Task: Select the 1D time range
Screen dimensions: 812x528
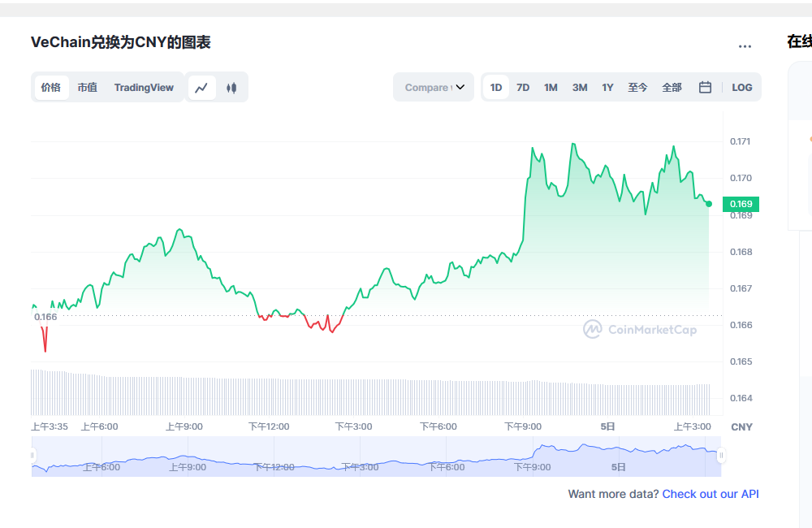Action: (496, 87)
